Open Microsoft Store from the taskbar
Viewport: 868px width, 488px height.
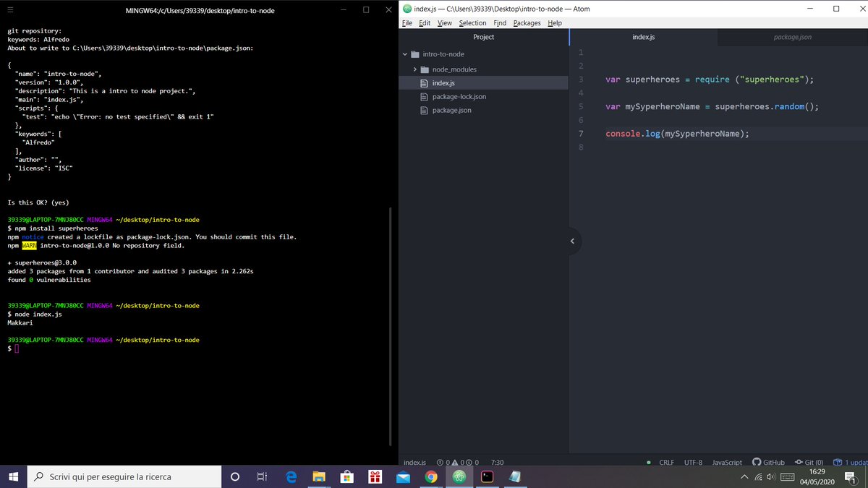point(346,476)
